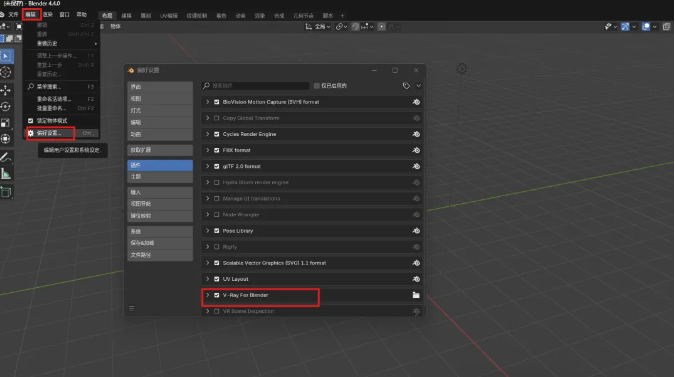Click Blender icon on Cycles Render Engine row
The image size is (675, 377).
pyautogui.click(x=416, y=134)
